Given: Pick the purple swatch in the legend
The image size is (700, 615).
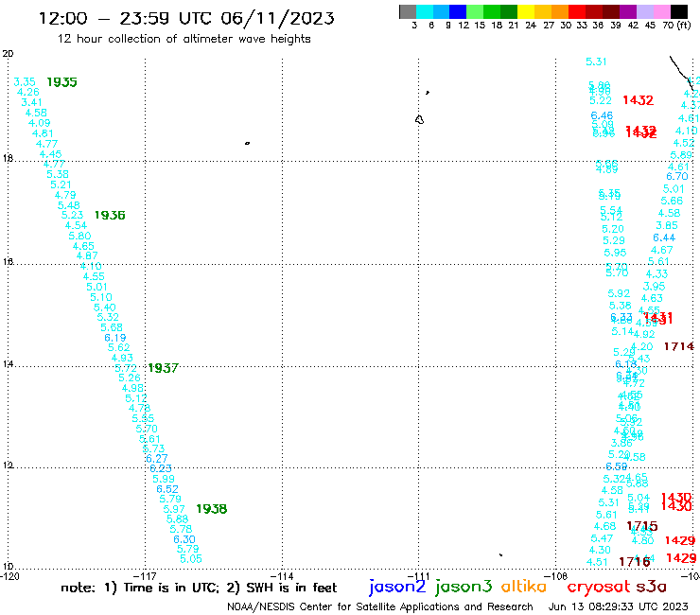Looking at the screenshot, I should tap(627, 11).
